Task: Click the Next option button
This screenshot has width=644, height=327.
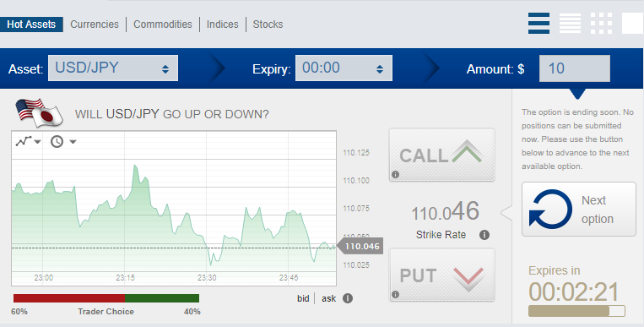Action: [x=579, y=210]
